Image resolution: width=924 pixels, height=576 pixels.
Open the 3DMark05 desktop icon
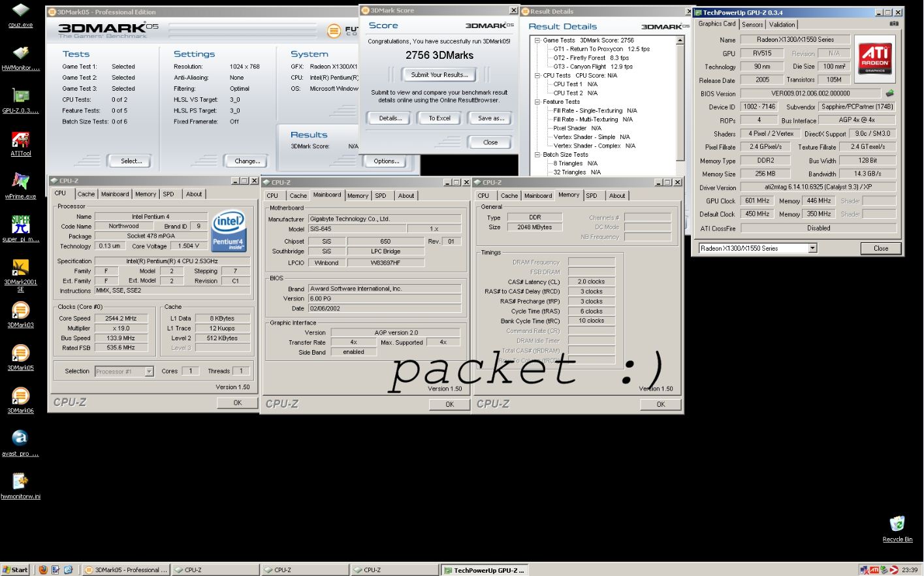click(x=20, y=353)
